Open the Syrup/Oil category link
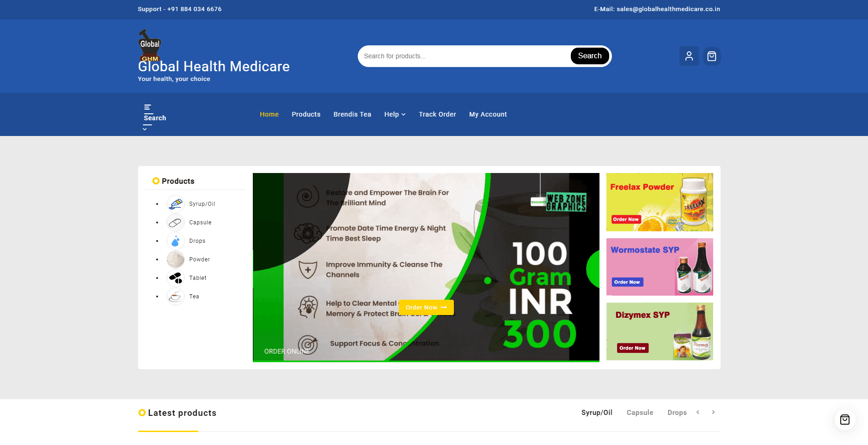The width and height of the screenshot is (868, 445). [202, 204]
